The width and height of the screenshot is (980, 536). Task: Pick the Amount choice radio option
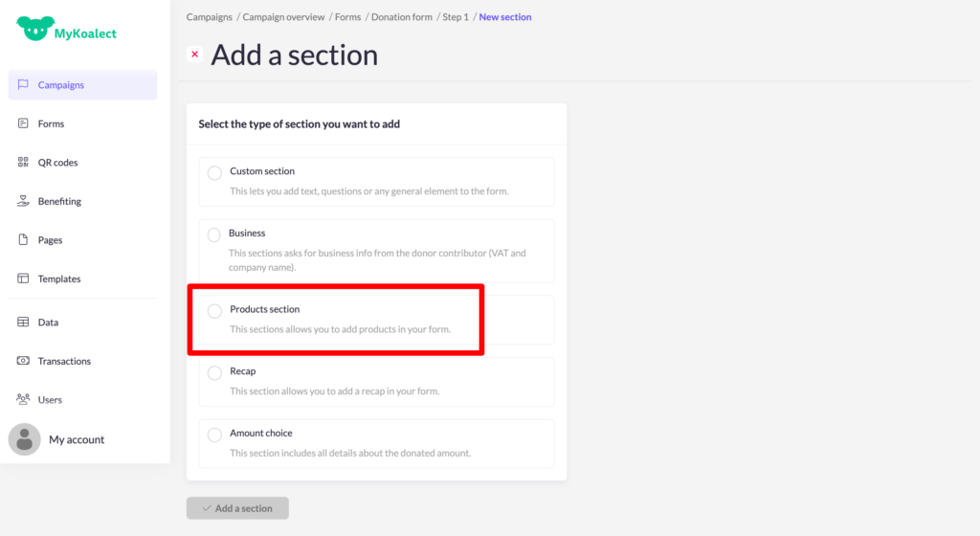(214, 435)
